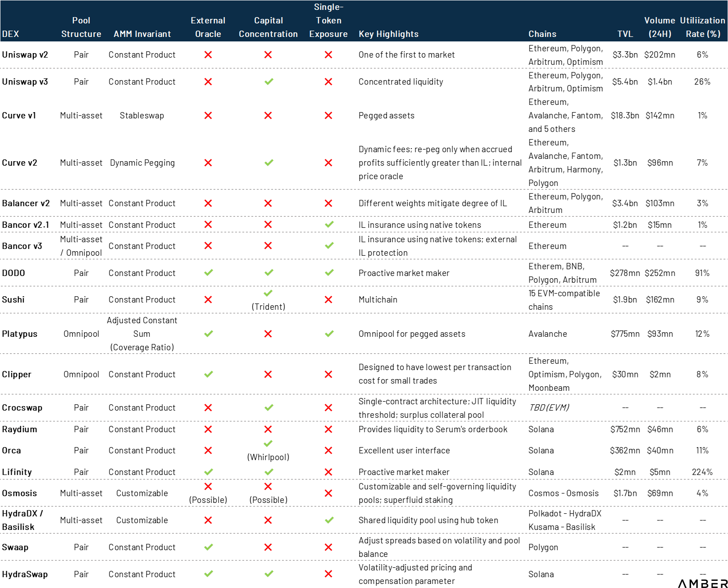
Task: Click the 91% utilization rate
Action: 702,273
